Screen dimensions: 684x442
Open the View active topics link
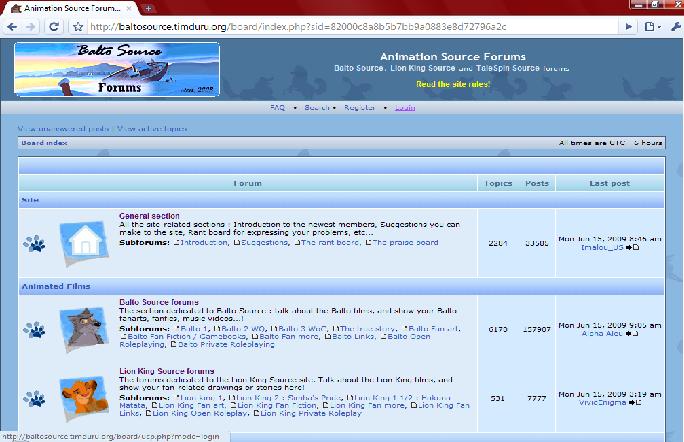pyautogui.click(x=152, y=129)
